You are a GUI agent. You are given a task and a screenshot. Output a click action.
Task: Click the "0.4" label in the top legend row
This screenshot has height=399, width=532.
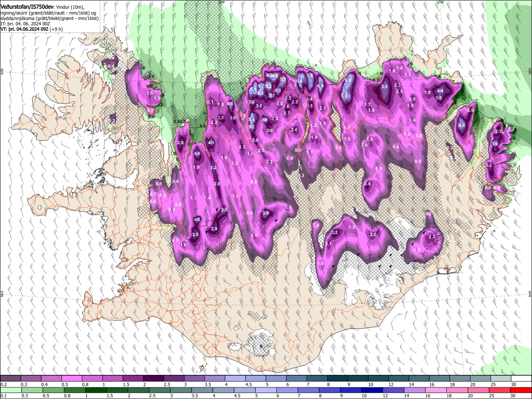45,384
